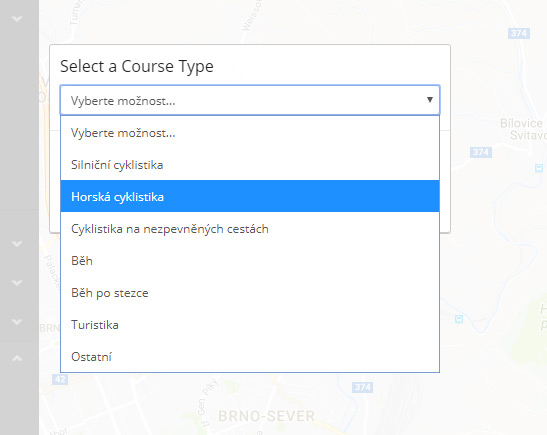Expand the first downward chevron in sidebar
Image resolution: width=547 pixels, height=435 pixels.
coord(17,19)
